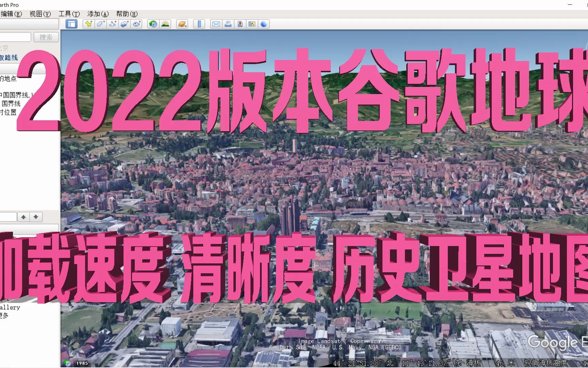Toggle sunlight across the landscape
Viewport: 588px width, 368px height.
click(x=165, y=24)
